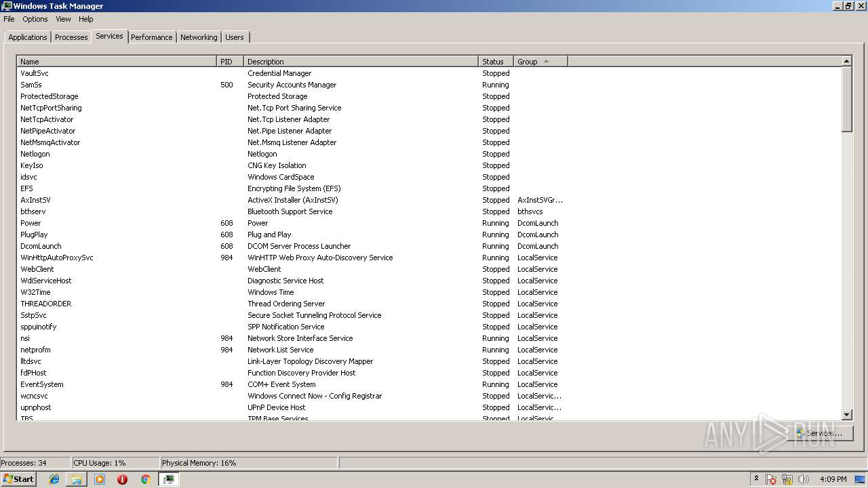Select the THREADORDER service
Image resolution: width=868 pixels, height=488 pixels.
[x=46, y=304]
